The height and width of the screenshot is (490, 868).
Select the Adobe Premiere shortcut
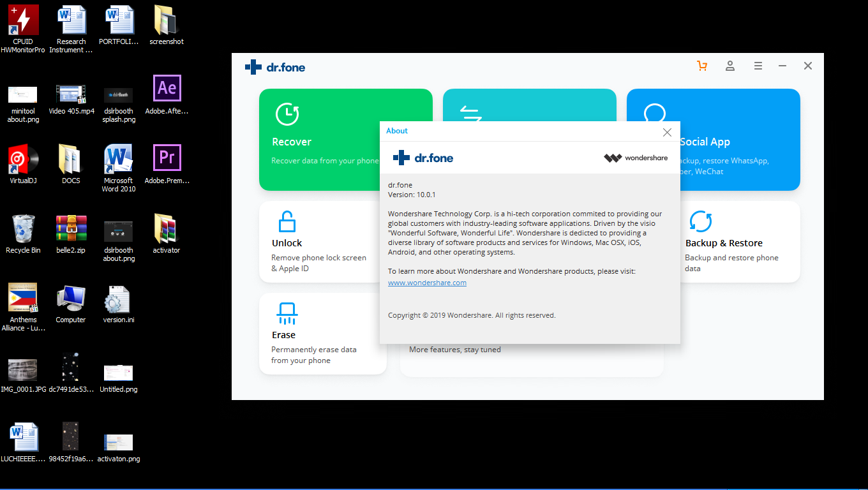click(x=167, y=164)
